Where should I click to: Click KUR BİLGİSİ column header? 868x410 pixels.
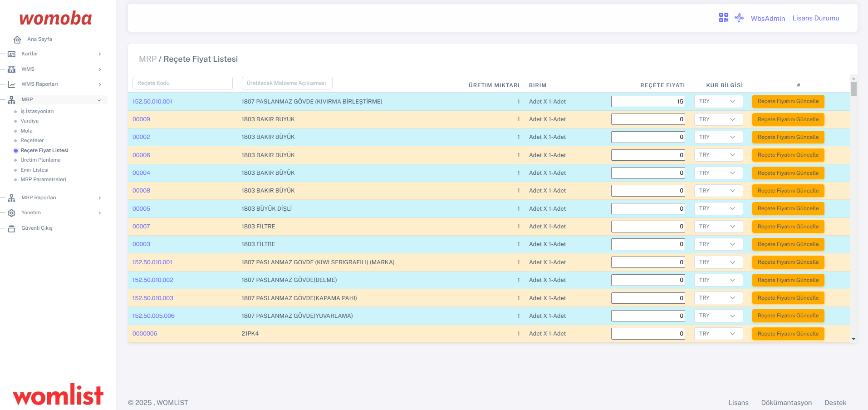coord(725,85)
